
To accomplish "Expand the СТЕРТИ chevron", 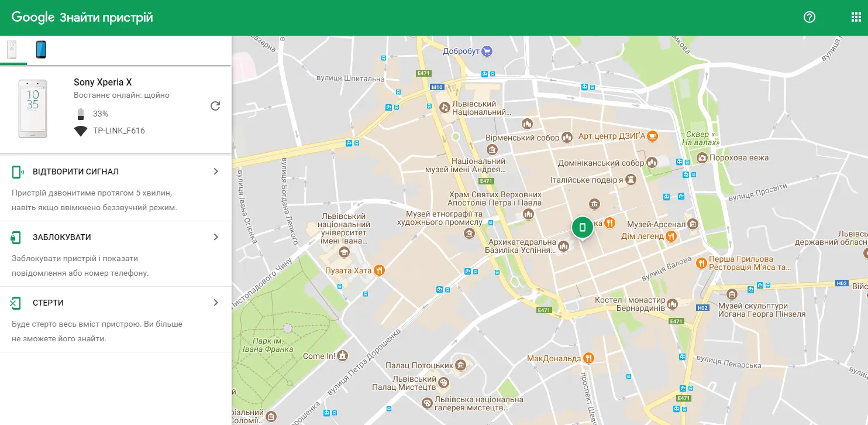I will coord(216,302).
